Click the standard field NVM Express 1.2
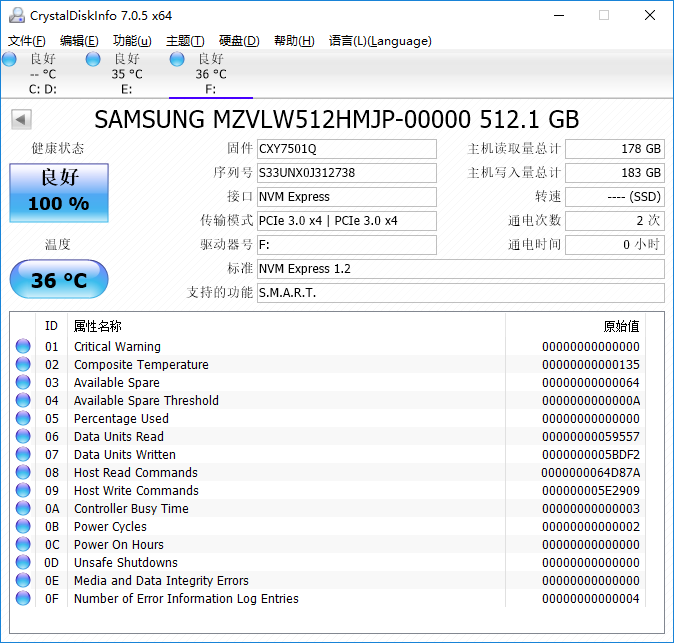 click(x=461, y=269)
